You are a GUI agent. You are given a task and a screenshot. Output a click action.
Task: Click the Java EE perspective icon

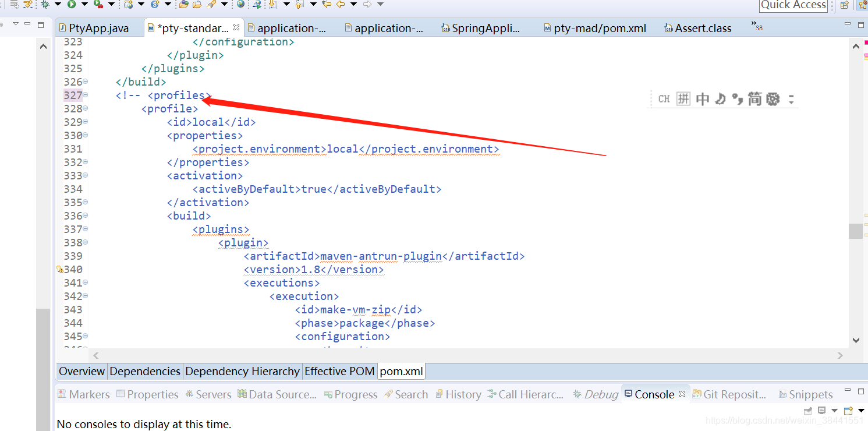[862, 5]
